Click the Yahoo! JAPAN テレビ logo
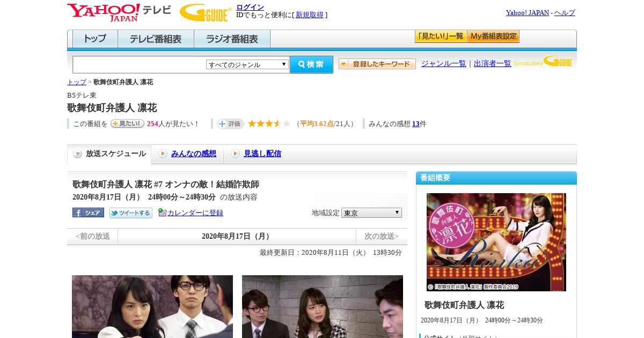644x338 pixels. pyautogui.click(x=119, y=12)
